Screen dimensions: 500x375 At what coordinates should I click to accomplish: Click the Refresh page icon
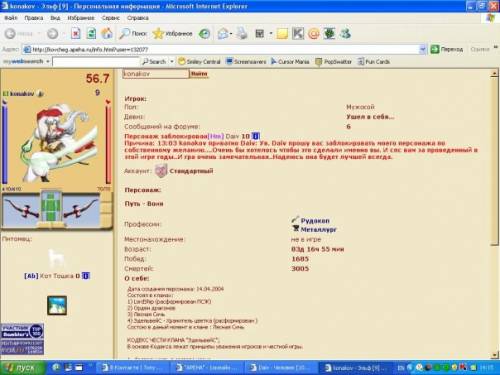(91, 34)
